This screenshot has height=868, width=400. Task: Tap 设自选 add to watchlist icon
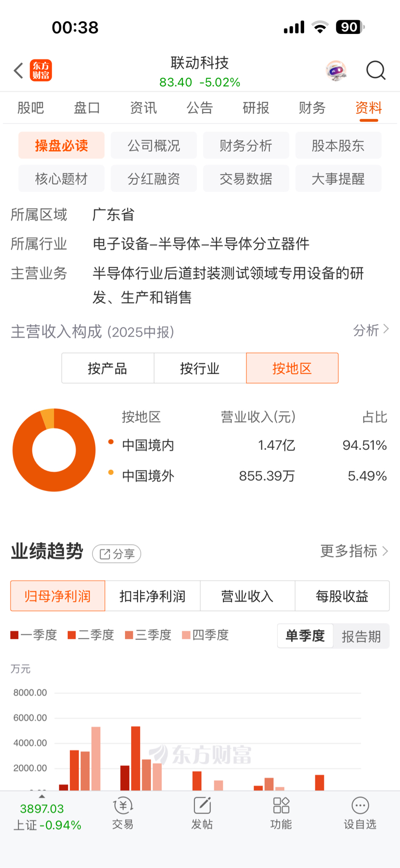click(x=360, y=812)
